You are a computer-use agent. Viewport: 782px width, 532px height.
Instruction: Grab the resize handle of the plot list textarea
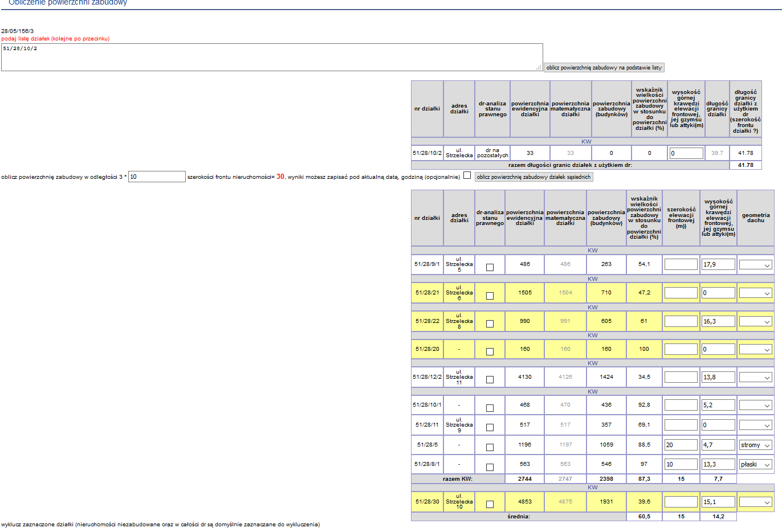coord(539,68)
